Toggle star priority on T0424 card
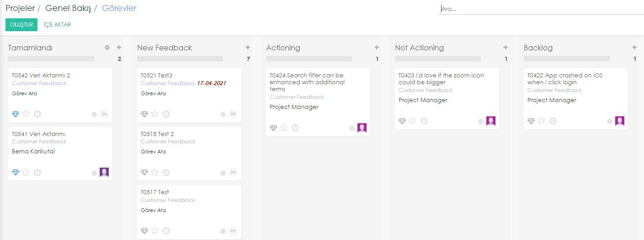The width and height of the screenshot is (644, 240). (x=284, y=128)
